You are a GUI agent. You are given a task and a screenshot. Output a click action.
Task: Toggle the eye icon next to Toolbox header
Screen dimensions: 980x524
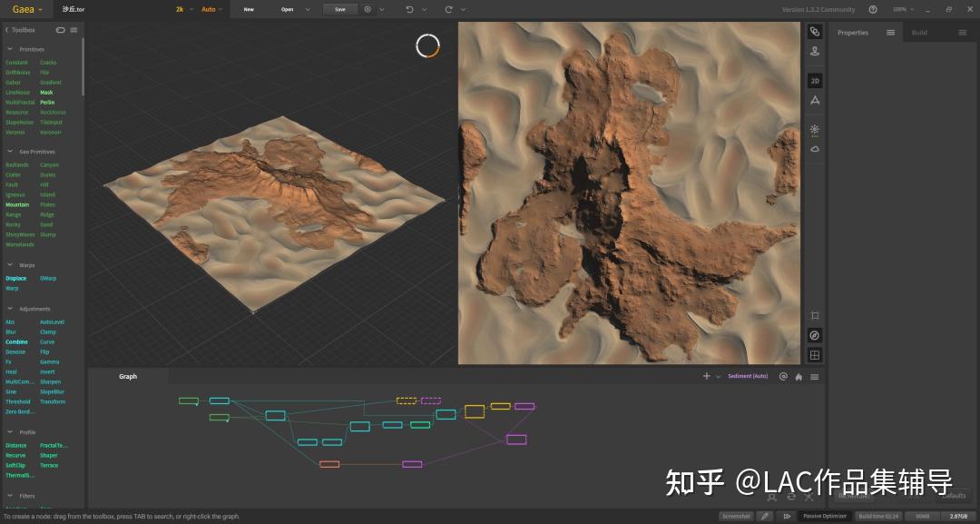(60, 29)
